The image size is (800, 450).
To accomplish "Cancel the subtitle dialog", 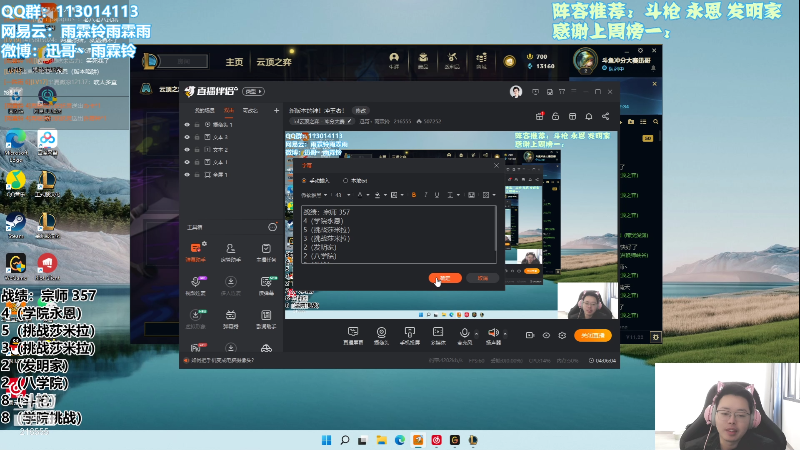I will [x=482, y=278].
